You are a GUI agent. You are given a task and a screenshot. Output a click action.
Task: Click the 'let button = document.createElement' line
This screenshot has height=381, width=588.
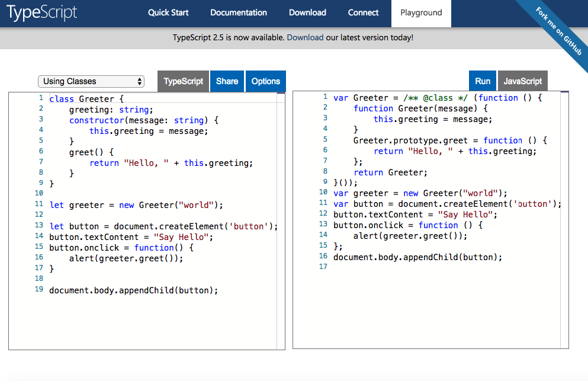coord(163,227)
